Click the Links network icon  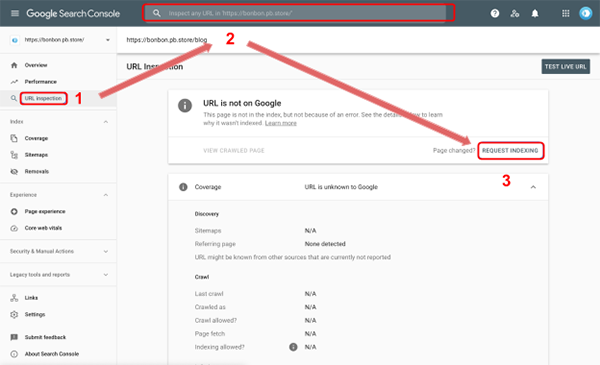14,298
